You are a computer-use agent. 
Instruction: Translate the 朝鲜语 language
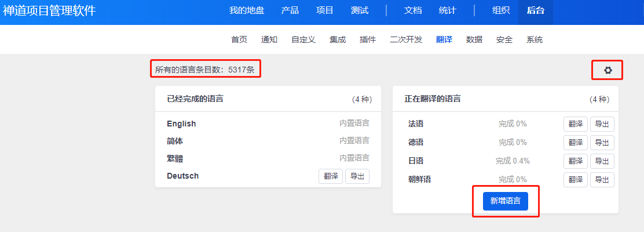point(576,179)
